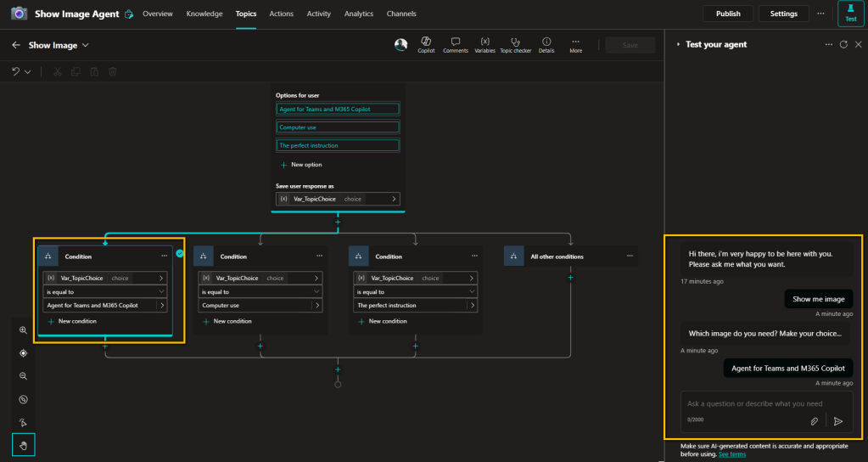Toggle the Test agent panel button
868x462 pixels.
click(850, 14)
